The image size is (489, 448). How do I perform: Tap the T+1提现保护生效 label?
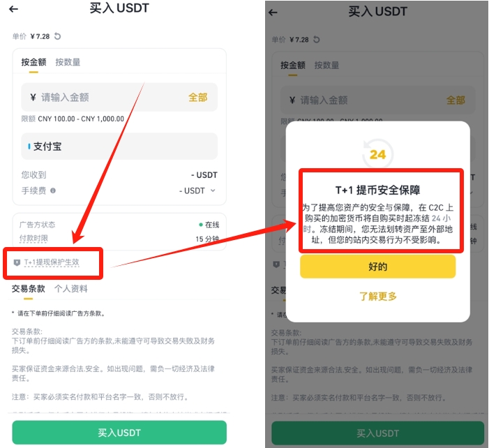pos(52,262)
